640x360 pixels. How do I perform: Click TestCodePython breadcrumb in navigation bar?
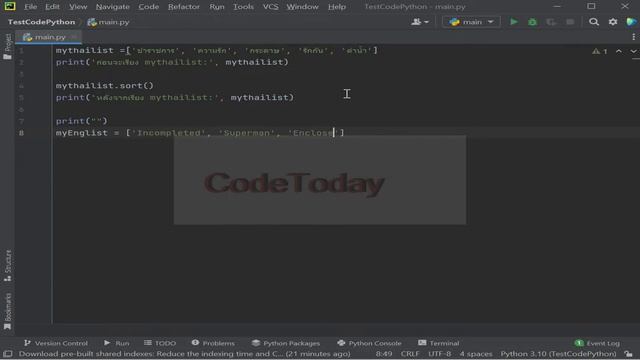click(x=42, y=22)
